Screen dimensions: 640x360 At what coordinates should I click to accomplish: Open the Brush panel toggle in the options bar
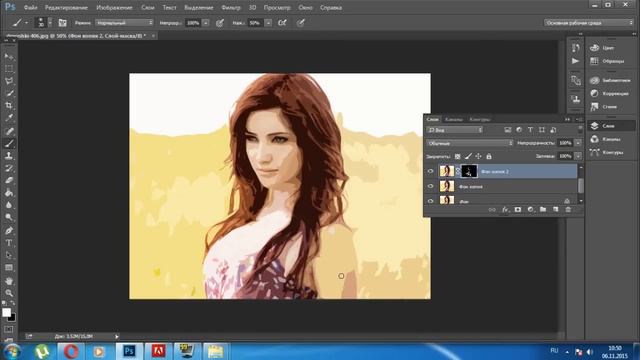coord(62,23)
